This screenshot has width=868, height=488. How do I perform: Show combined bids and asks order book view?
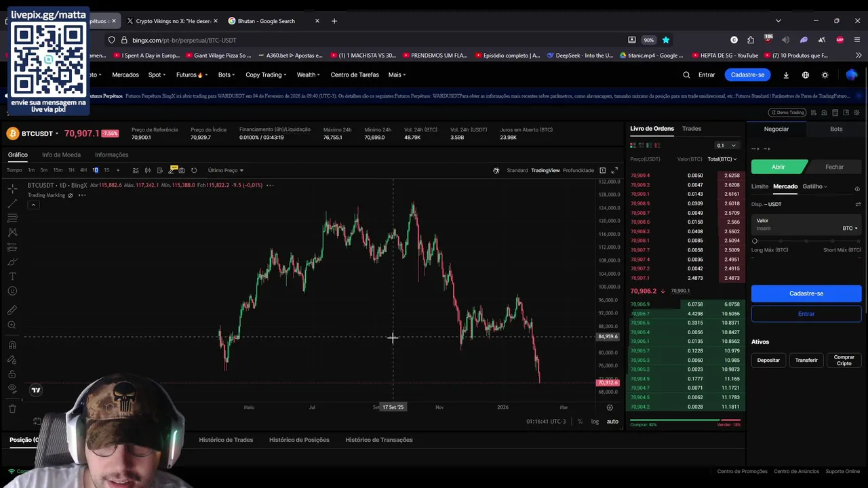tap(633, 145)
